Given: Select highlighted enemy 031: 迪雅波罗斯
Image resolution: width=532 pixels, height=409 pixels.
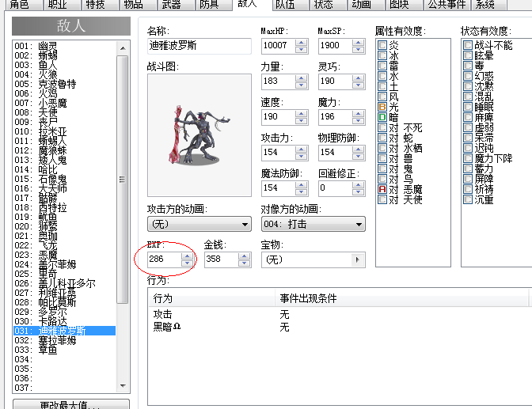Looking at the screenshot, I should (x=64, y=331).
